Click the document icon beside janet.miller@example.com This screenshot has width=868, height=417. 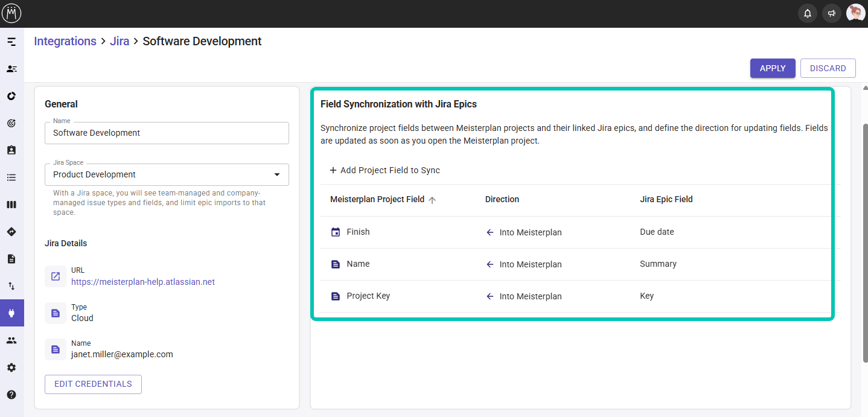click(x=56, y=349)
